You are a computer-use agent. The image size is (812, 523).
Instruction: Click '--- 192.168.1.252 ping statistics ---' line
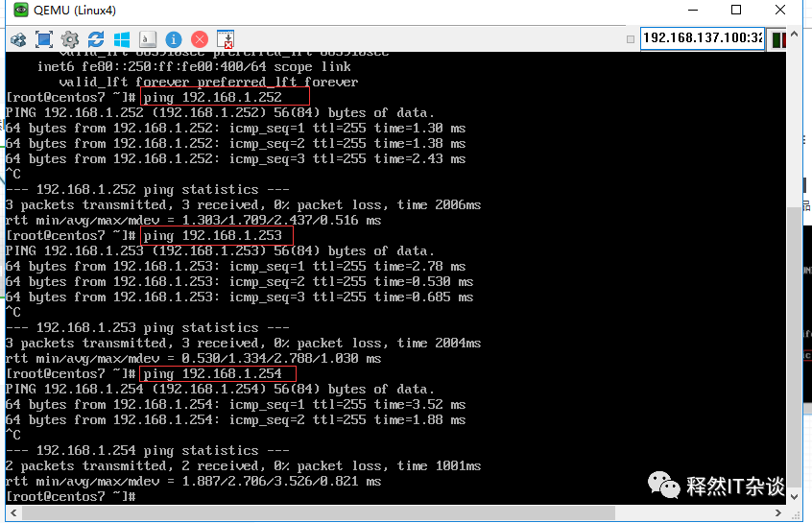coord(148,189)
